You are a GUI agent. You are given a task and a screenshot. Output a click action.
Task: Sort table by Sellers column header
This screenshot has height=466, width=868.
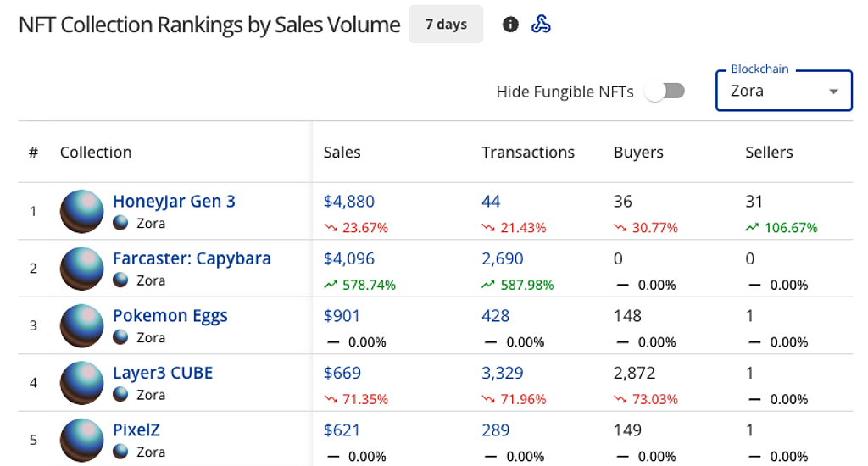[768, 153]
